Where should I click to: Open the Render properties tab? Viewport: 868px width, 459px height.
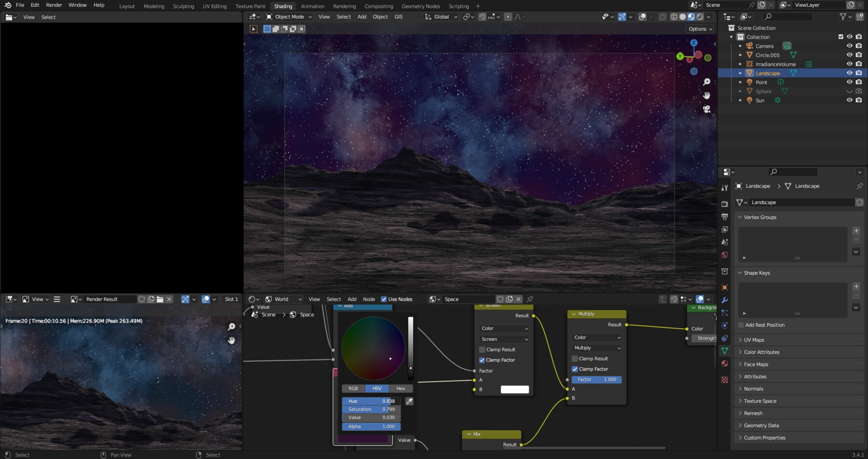[724, 204]
